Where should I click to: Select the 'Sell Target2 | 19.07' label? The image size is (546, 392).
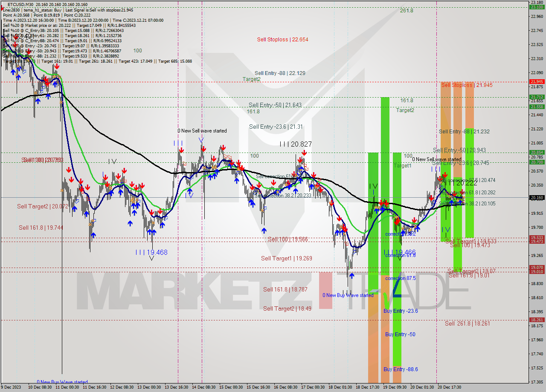471,271
